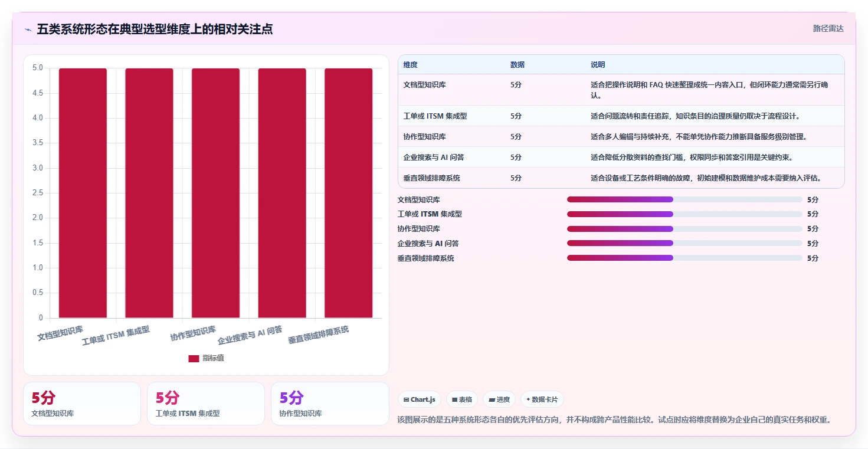The height and width of the screenshot is (449, 868).
Task: Select the 数据卡片 tag
Action: (542, 399)
